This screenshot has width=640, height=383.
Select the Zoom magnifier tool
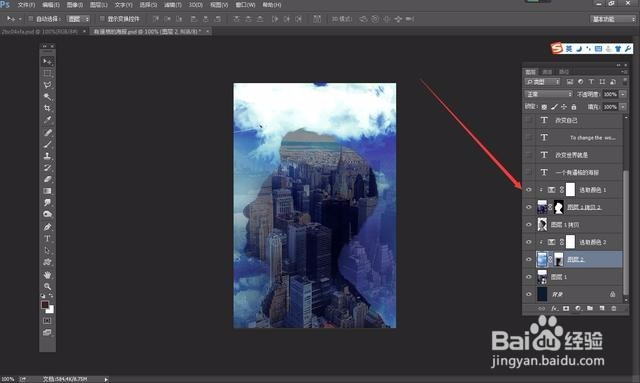pos(47,286)
